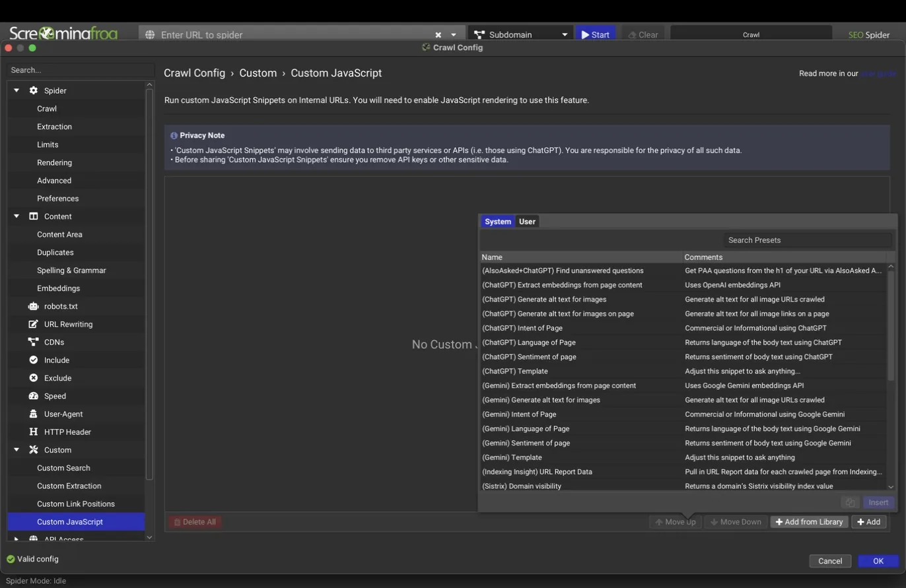The height and width of the screenshot is (588, 906).
Task: Expand the API Access tree section
Action: [x=17, y=539]
